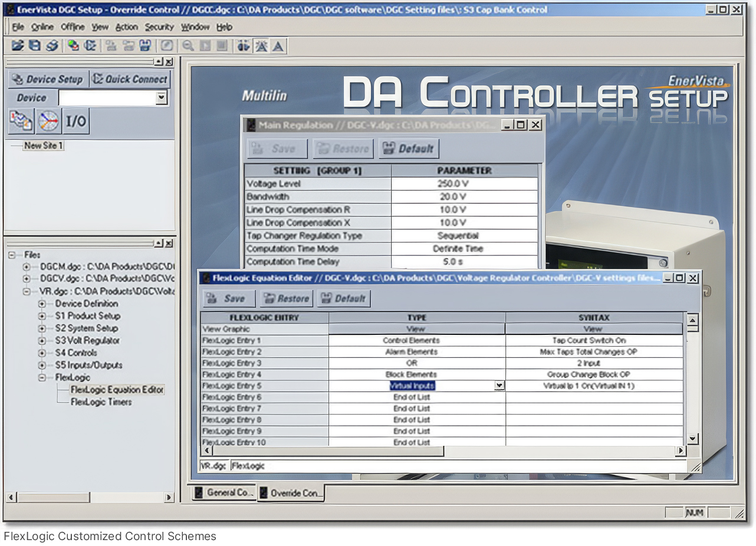Click the Sequential regulation type cell
Image resolution: width=756 pixels, height=546 pixels.
click(x=464, y=236)
